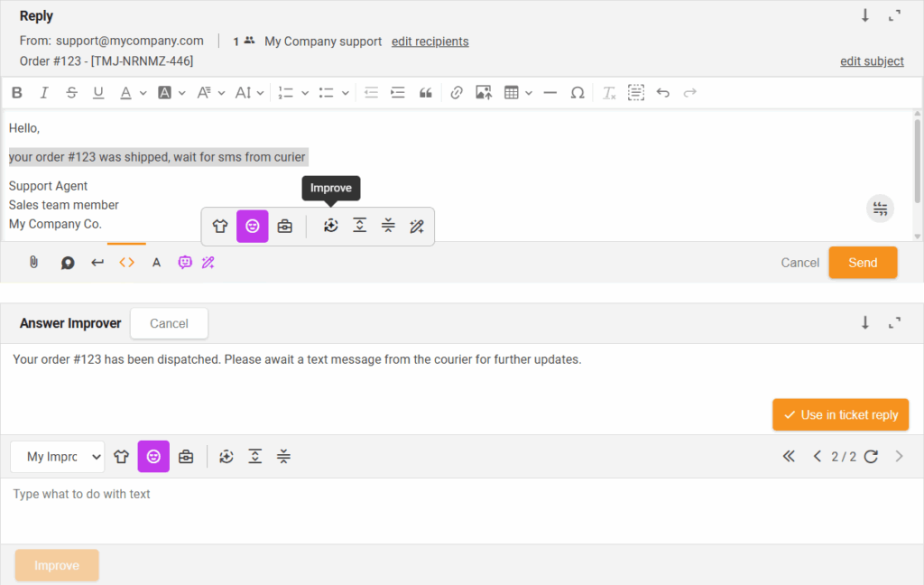
Task: Click the edit recipients link
Action: (x=430, y=42)
